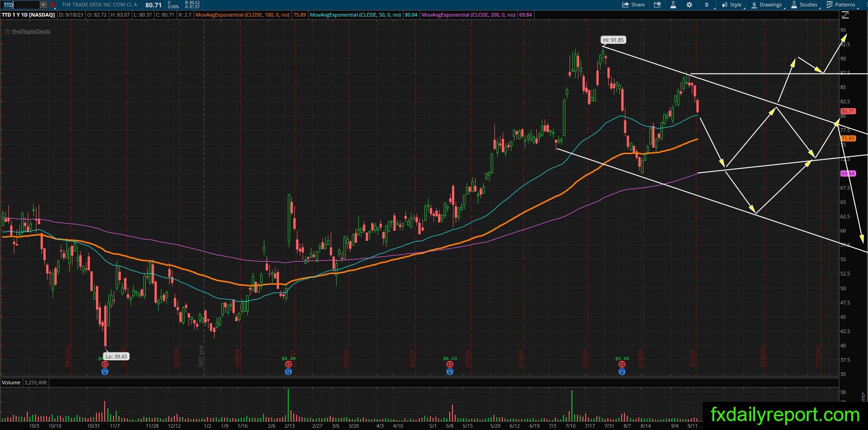Click the Lo: 39.43 price bubble
Screen dimensions: 868x430
pos(116,357)
